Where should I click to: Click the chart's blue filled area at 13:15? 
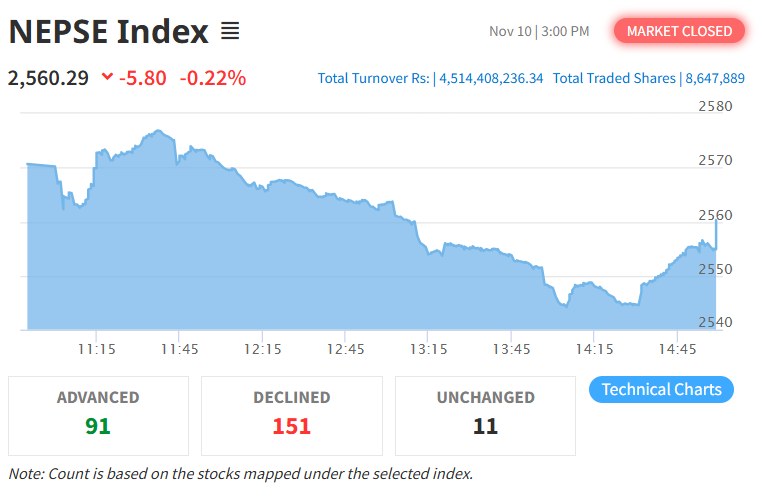(x=428, y=290)
